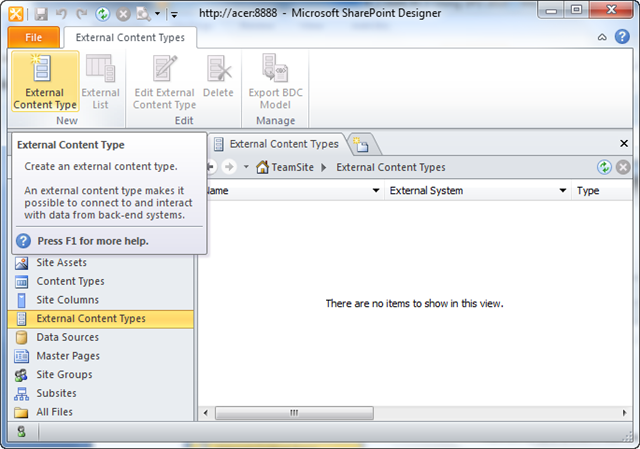The width and height of the screenshot is (640, 449).
Task: Click the External List ribbon button
Action: click(100, 81)
